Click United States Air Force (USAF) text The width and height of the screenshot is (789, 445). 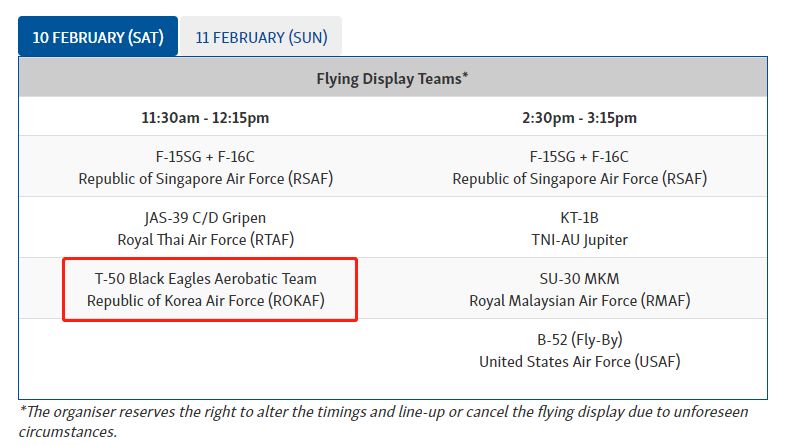tap(579, 361)
